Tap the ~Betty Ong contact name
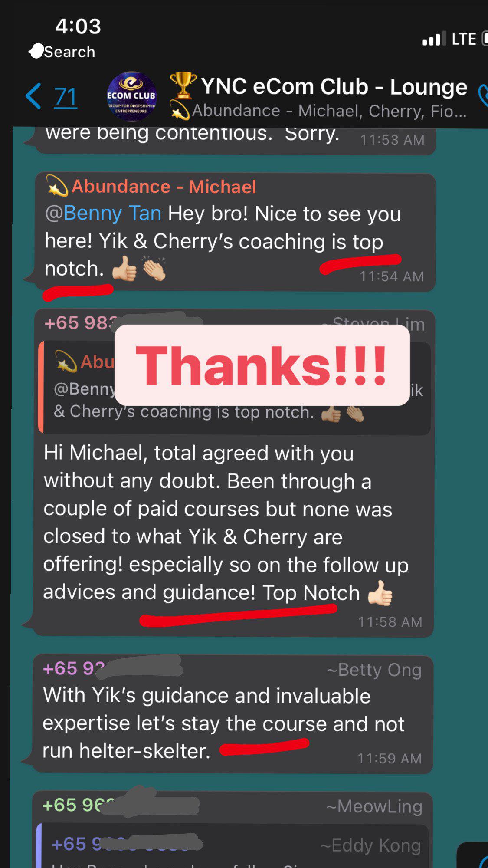Screen dimensions: 488x868 [x=374, y=670]
